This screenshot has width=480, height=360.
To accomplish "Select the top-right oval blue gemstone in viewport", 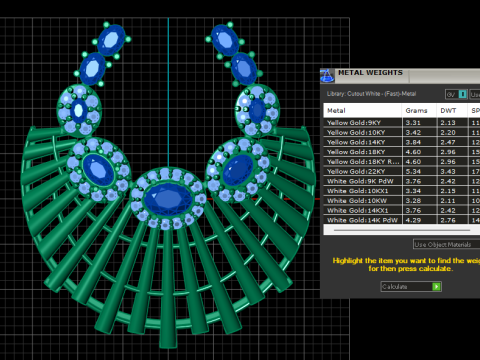I will point(225,40).
